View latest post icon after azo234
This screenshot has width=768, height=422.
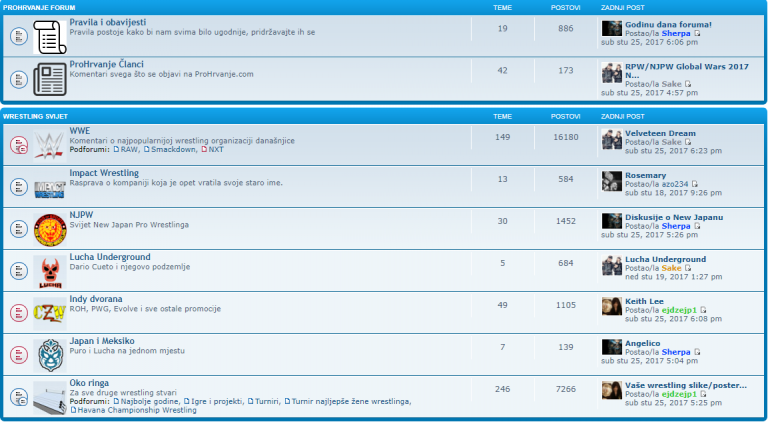(695, 185)
